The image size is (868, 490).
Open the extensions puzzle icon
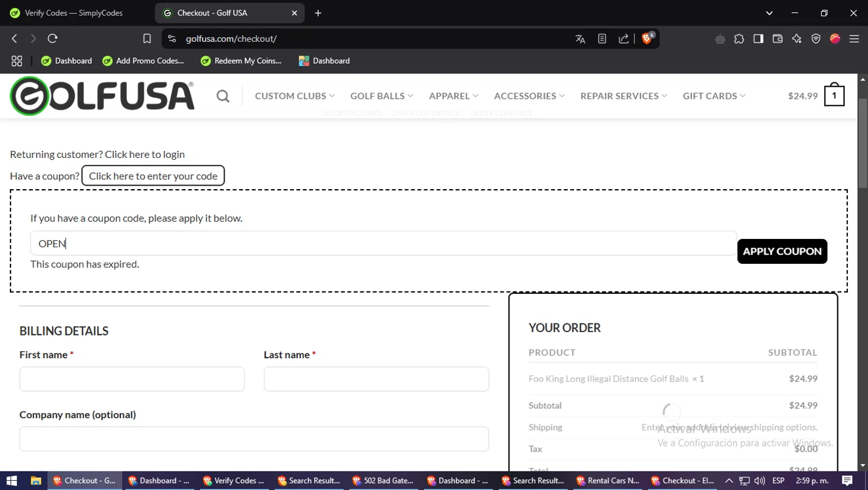click(x=739, y=39)
